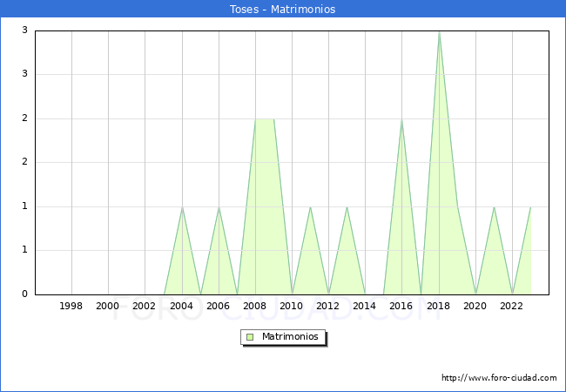
Task: Click the 2014 x-axis label
Action: pyautogui.click(x=365, y=306)
